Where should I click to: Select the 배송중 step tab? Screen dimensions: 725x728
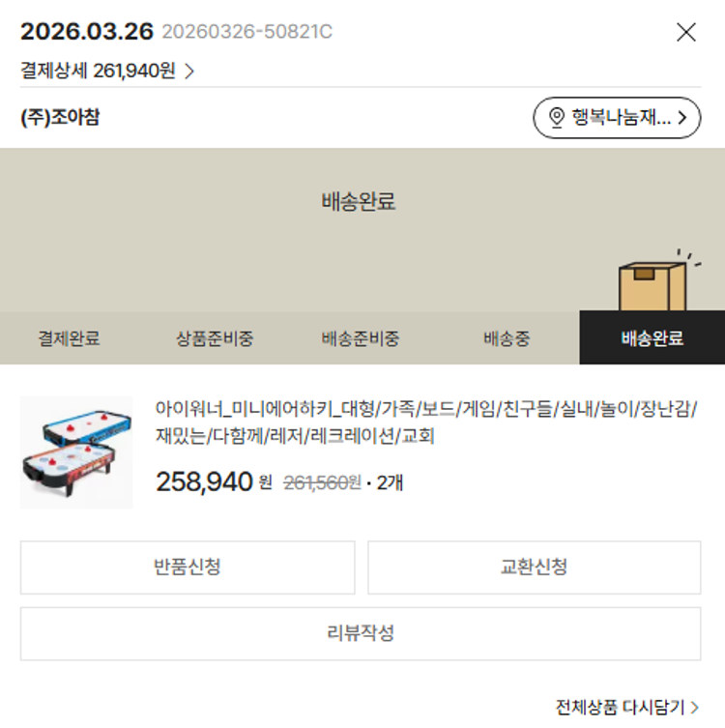(507, 338)
